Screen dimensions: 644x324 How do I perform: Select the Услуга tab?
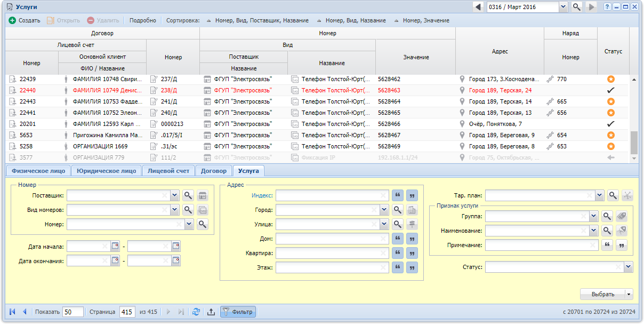click(x=249, y=171)
